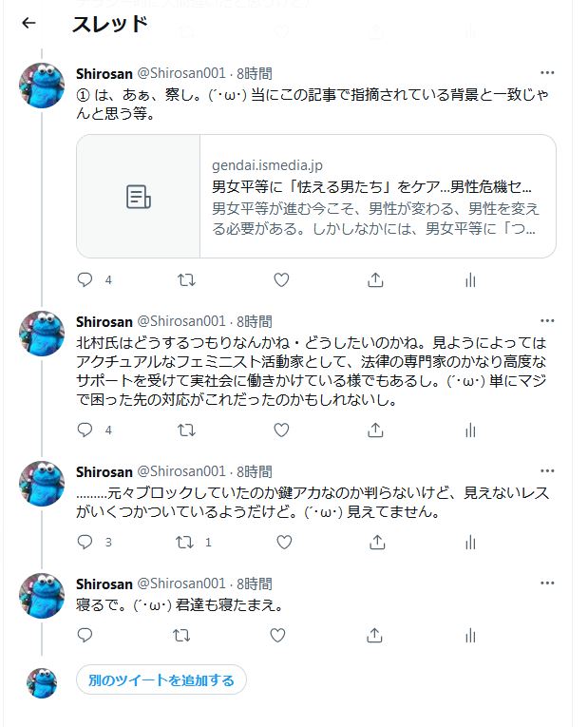Reply to the tweet with the gendai.ismedia.jp link
This screenshot has height=727, width=588.
[x=85, y=279]
